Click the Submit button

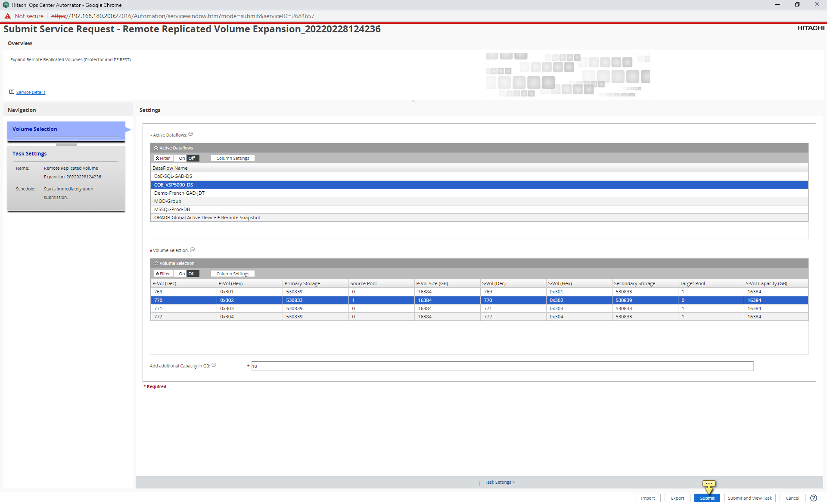coord(707,498)
